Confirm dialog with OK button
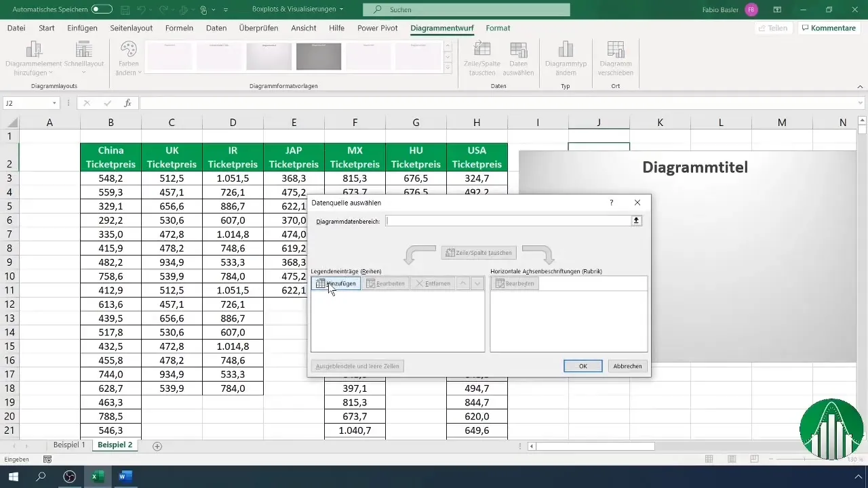Viewport: 868px width, 488px height. 583,366
